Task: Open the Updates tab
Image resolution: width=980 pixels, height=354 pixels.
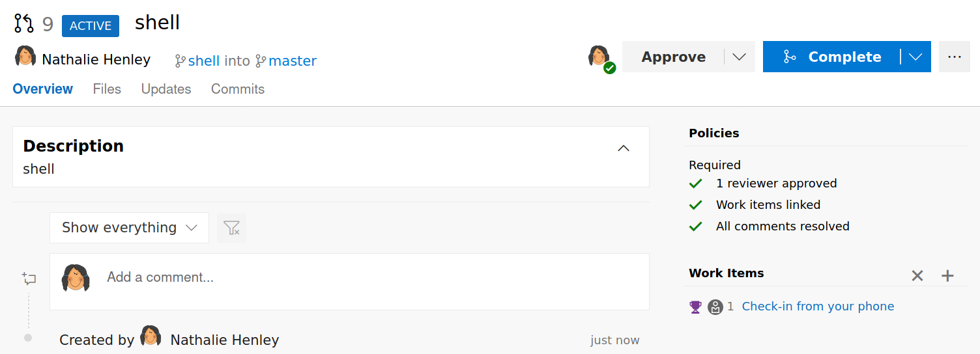Action: 166,89
